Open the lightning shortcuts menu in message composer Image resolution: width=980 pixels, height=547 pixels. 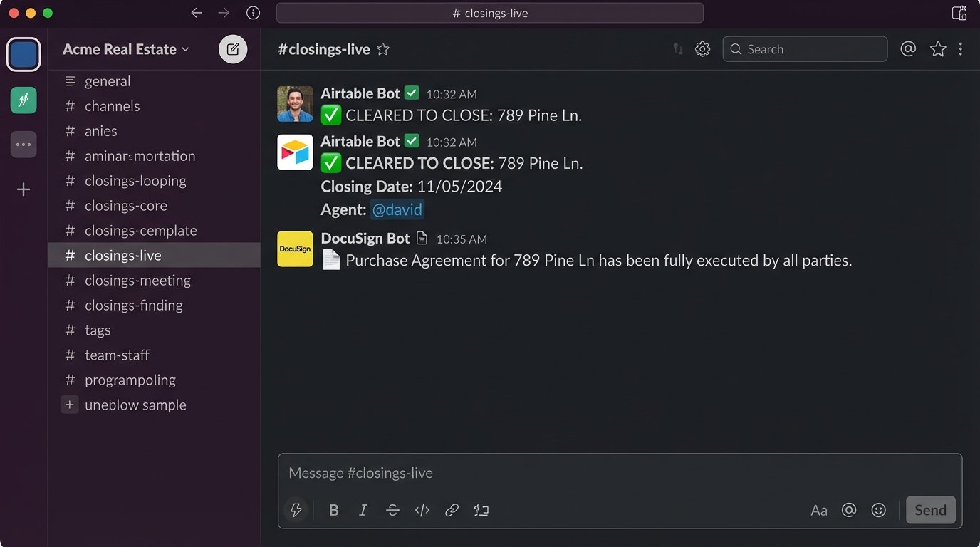296,510
